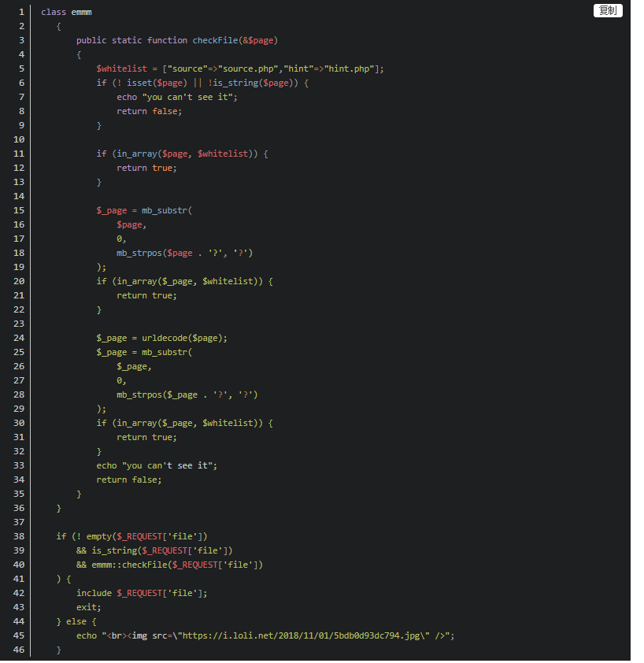Click '$page,' on line 16
This screenshot has height=663, width=644.
[x=131, y=224]
